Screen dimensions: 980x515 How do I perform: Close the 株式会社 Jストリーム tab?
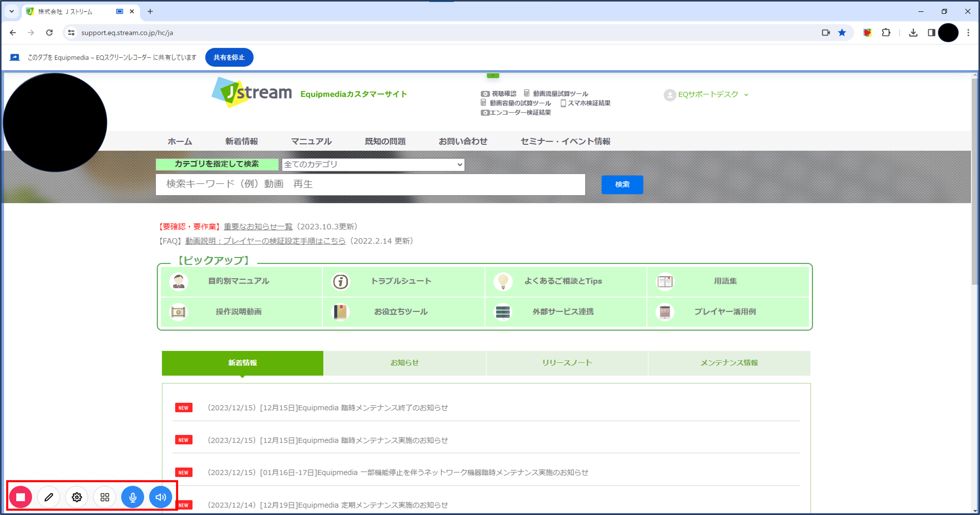click(x=132, y=11)
